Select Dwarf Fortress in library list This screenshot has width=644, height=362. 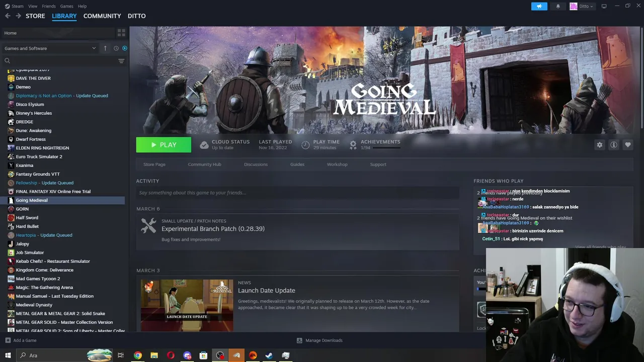[x=31, y=139]
